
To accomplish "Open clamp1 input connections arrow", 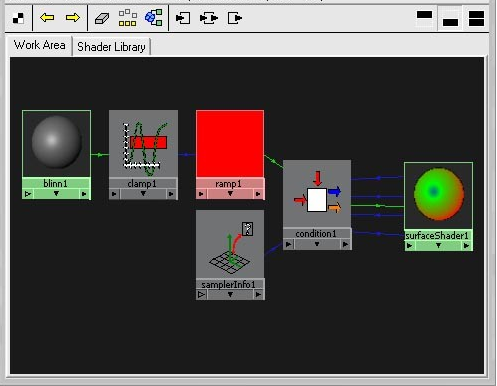I will (x=114, y=194).
